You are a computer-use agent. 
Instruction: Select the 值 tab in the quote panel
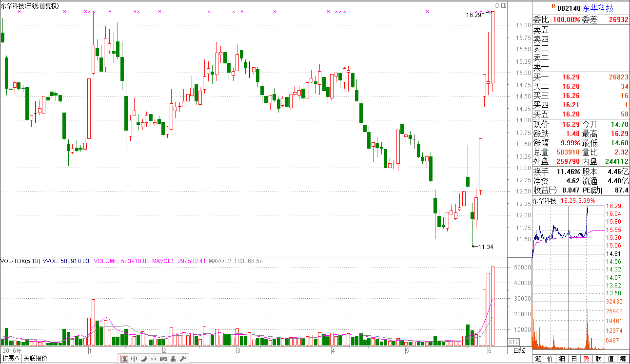tap(611, 359)
